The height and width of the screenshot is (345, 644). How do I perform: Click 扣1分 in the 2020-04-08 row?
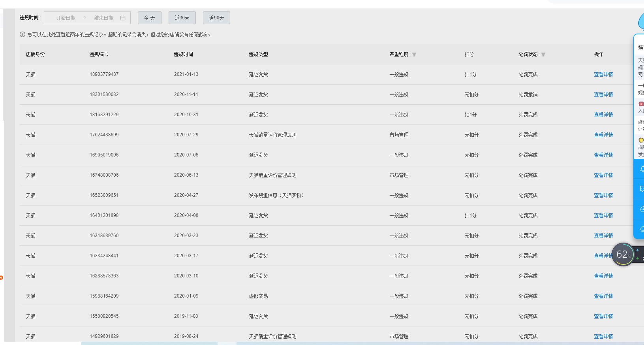coord(470,215)
